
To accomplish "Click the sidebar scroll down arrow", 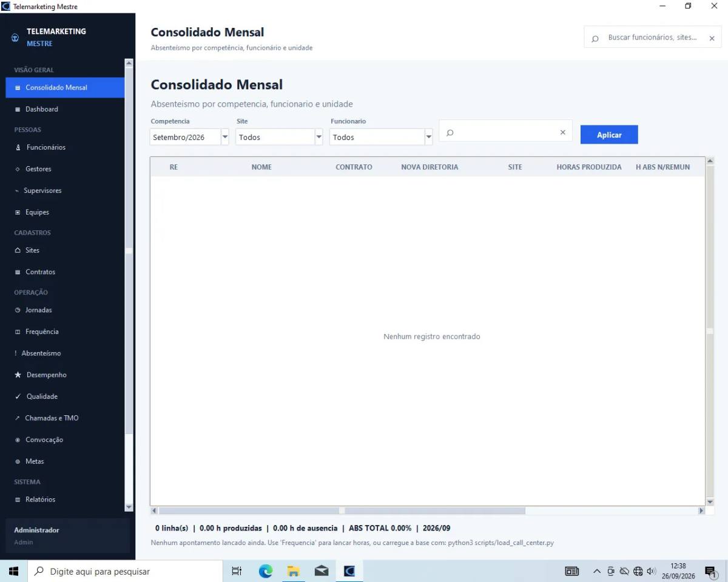I will (x=129, y=507).
